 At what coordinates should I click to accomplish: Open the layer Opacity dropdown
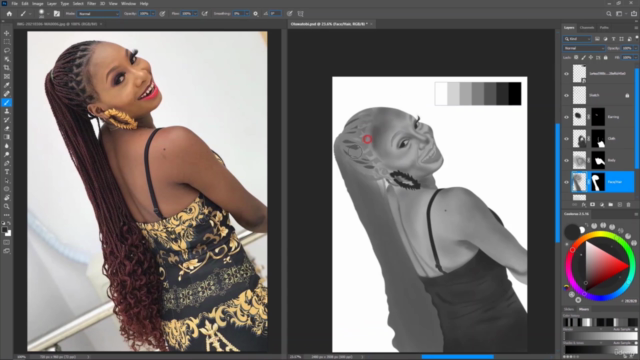point(635,48)
